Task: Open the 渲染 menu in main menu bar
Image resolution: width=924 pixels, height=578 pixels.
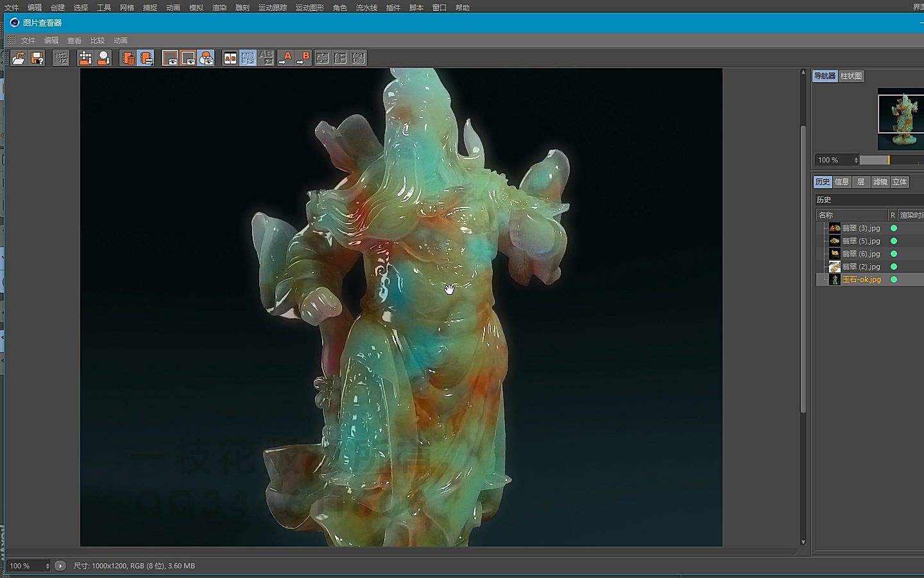Action: (219, 8)
